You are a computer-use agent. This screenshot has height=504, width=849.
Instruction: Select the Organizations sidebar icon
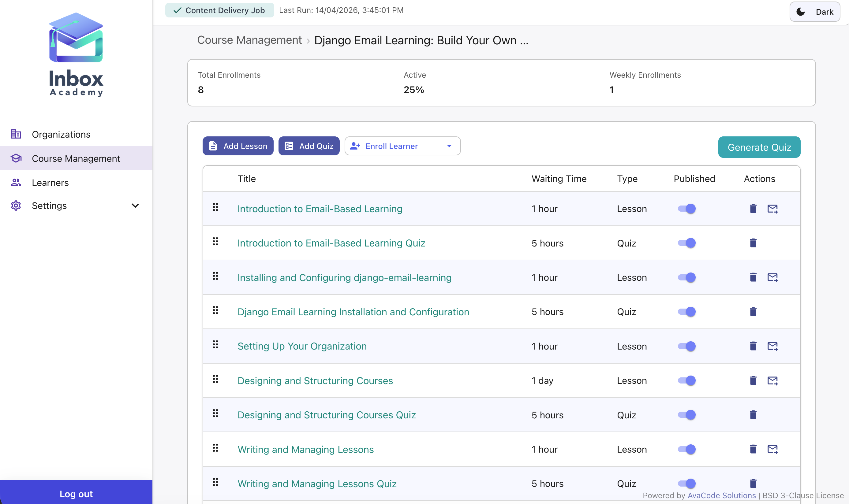pos(16,134)
